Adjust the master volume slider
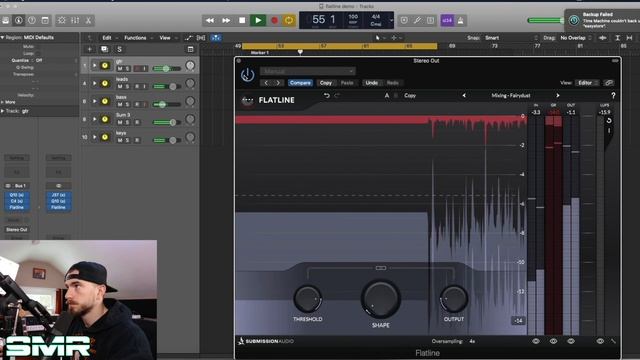The image size is (640, 360). coord(546,20)
